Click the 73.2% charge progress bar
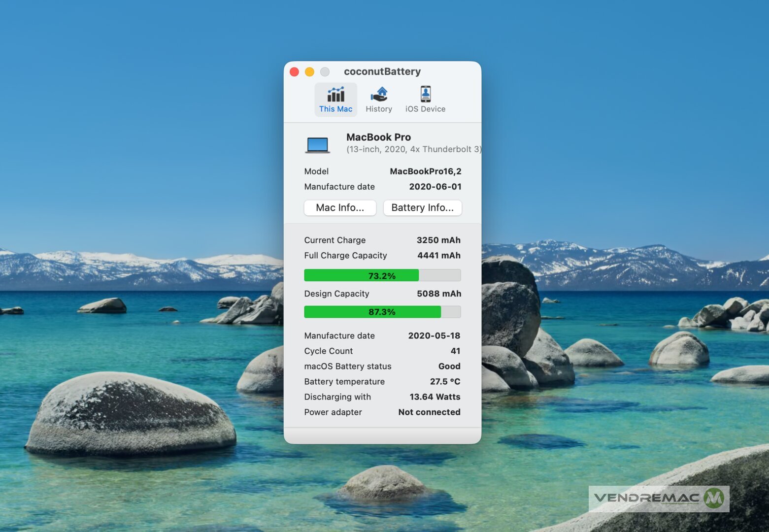Viewport: 769px width, 532px height. (382, 275)
